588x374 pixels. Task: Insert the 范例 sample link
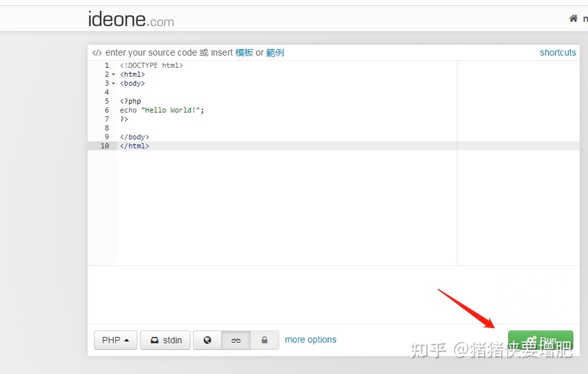[x=275, y=52]
